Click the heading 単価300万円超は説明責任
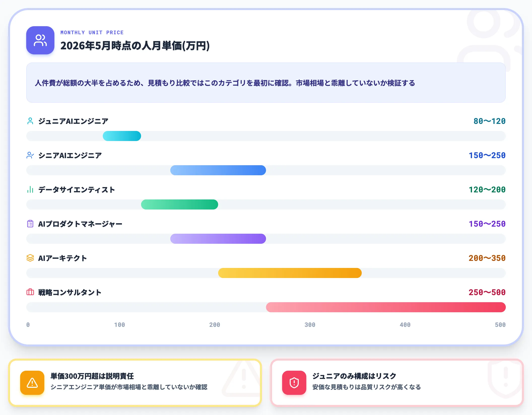The width and height of the screenshot is (532, 415). [x=92, y=376]
